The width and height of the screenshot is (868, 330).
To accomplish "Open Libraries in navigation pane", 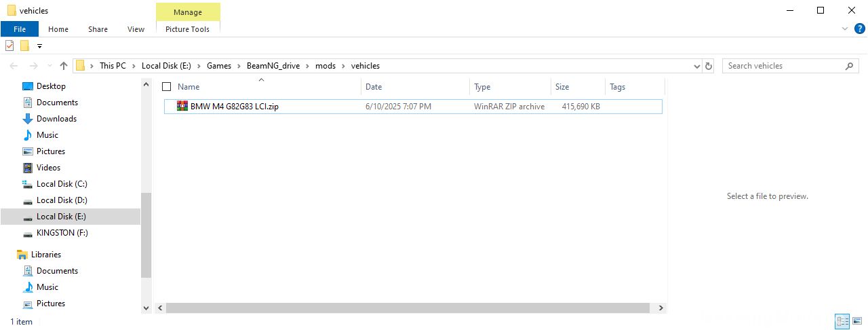I will 46,255.
